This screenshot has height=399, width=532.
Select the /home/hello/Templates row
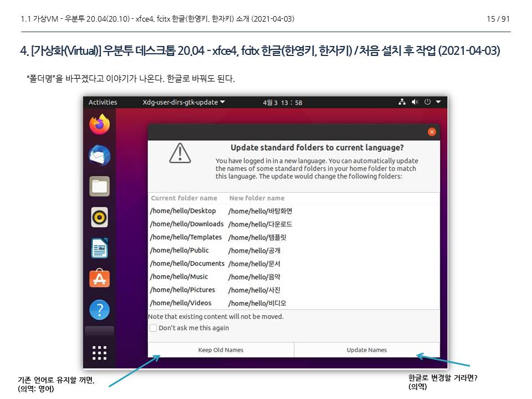[294, 237]
